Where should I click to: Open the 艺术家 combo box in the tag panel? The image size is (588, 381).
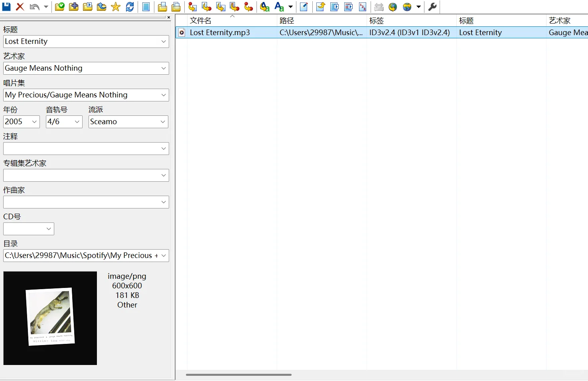(x=86, y=68)
